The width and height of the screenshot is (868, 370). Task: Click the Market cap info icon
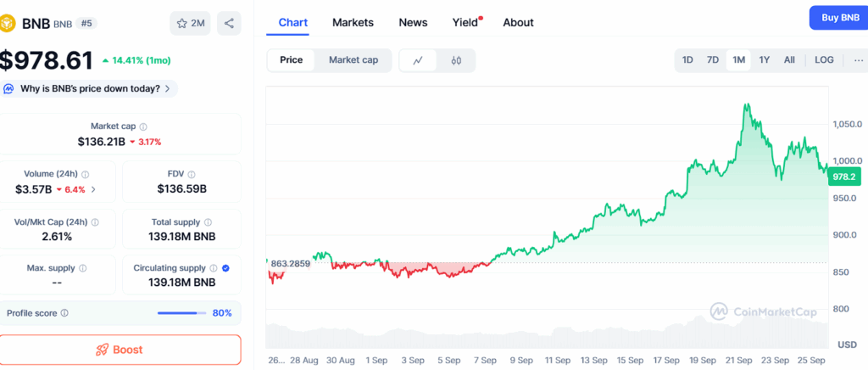tap(143, 126)
